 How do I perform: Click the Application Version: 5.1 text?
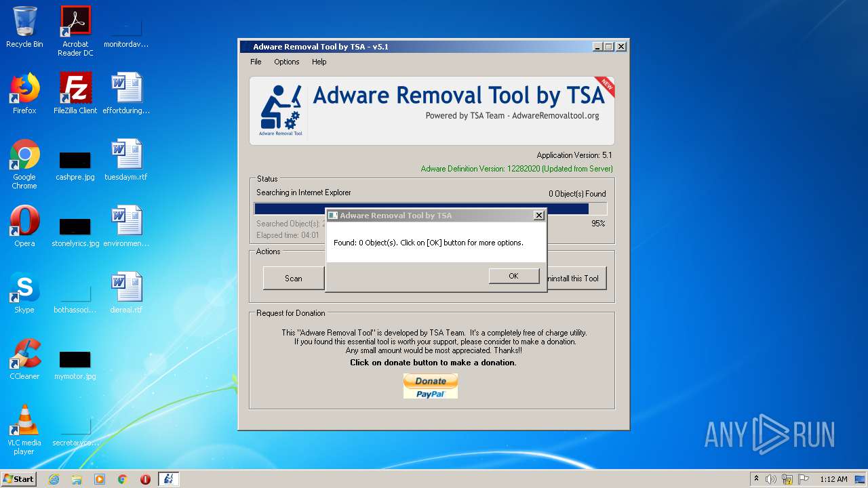[574, 155]
